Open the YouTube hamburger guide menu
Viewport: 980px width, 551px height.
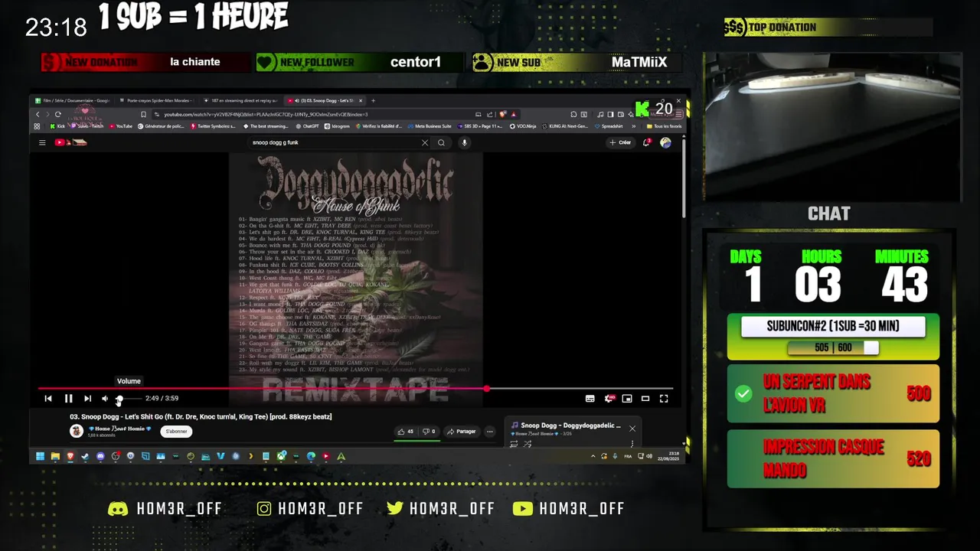tap(42, 142)
